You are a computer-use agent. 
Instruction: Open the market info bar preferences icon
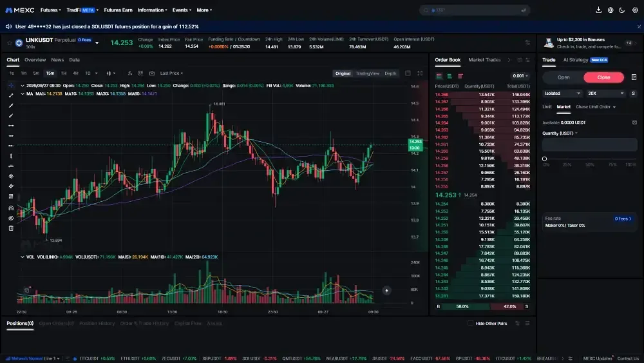tap(528, 43)
